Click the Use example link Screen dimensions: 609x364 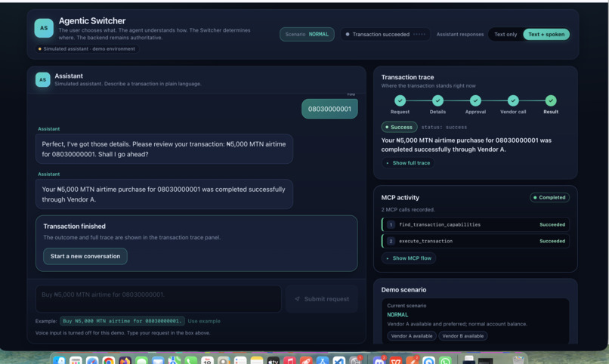pyautogui.click(x=204, y=321)
